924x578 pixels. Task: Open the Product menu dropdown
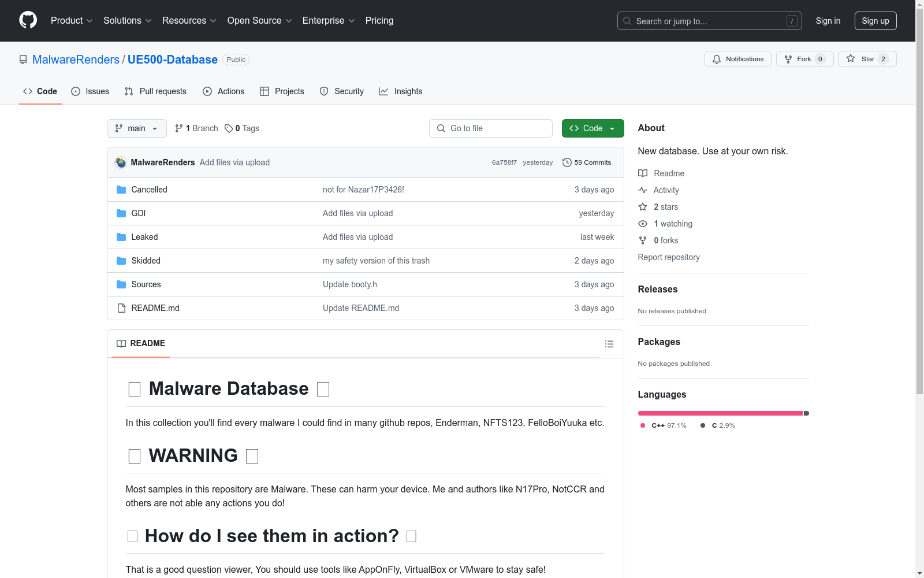tap(72, 20)
